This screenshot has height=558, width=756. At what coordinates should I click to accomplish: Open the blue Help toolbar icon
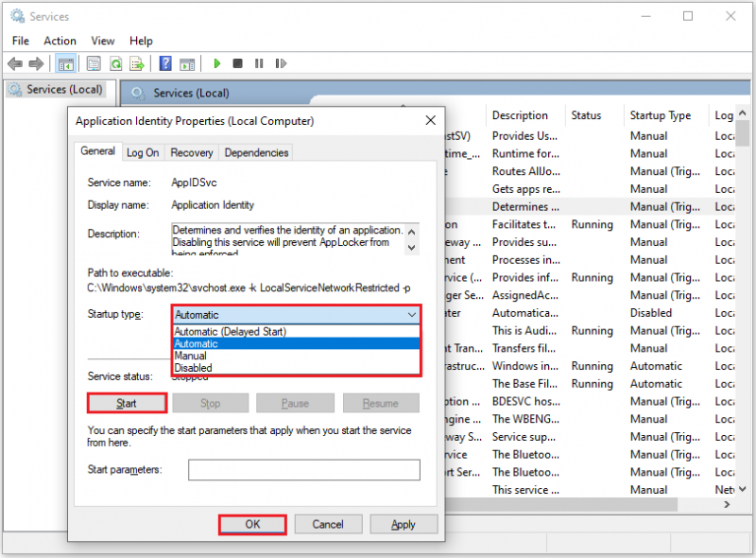pos(165,63)
